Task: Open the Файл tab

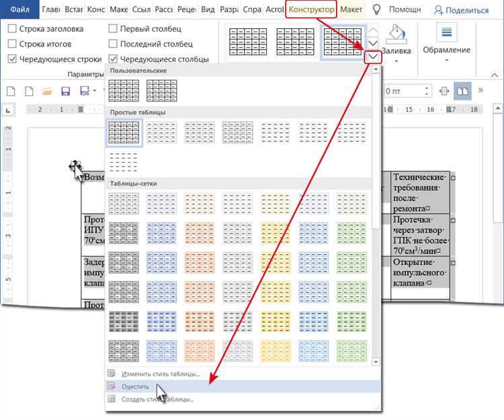Action: (19, 9)
